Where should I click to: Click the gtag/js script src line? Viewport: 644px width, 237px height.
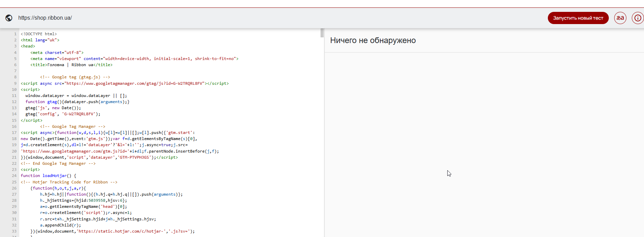pos(125,83)
